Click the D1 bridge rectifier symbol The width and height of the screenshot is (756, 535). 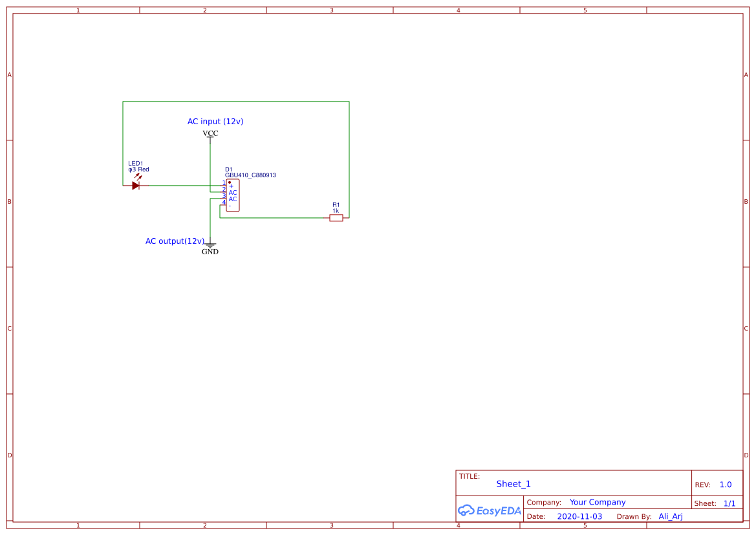[x=233, y=195]
